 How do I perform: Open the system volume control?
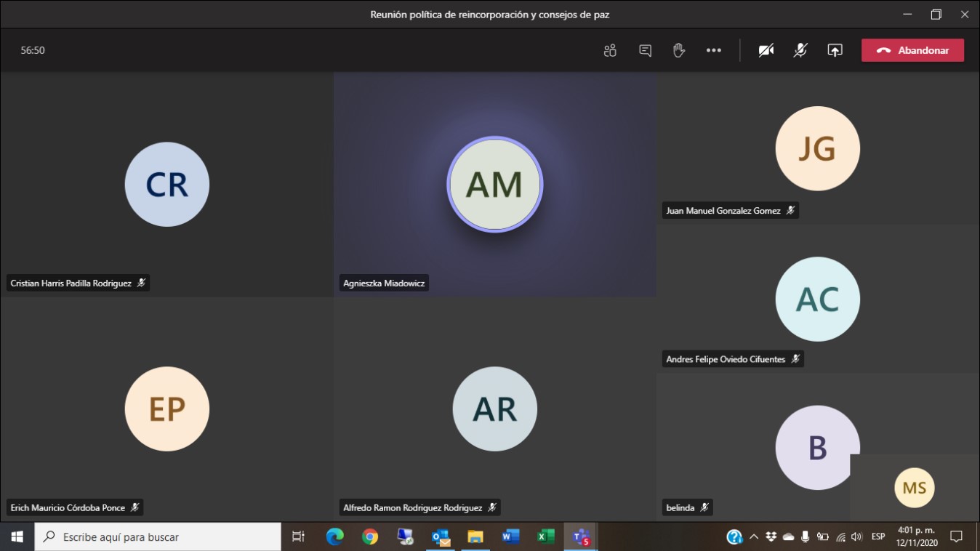pos(857,536)
